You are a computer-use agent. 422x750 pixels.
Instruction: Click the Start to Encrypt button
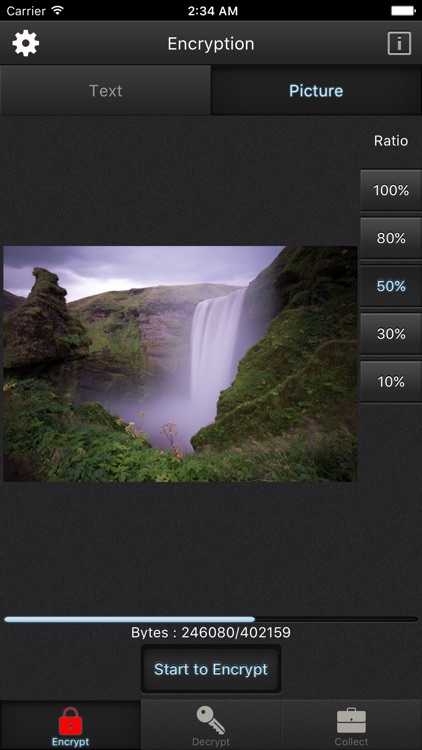coord(211,669)
